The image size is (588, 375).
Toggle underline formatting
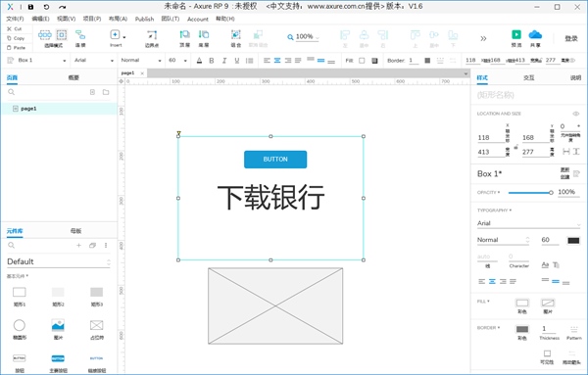[237, 61]
